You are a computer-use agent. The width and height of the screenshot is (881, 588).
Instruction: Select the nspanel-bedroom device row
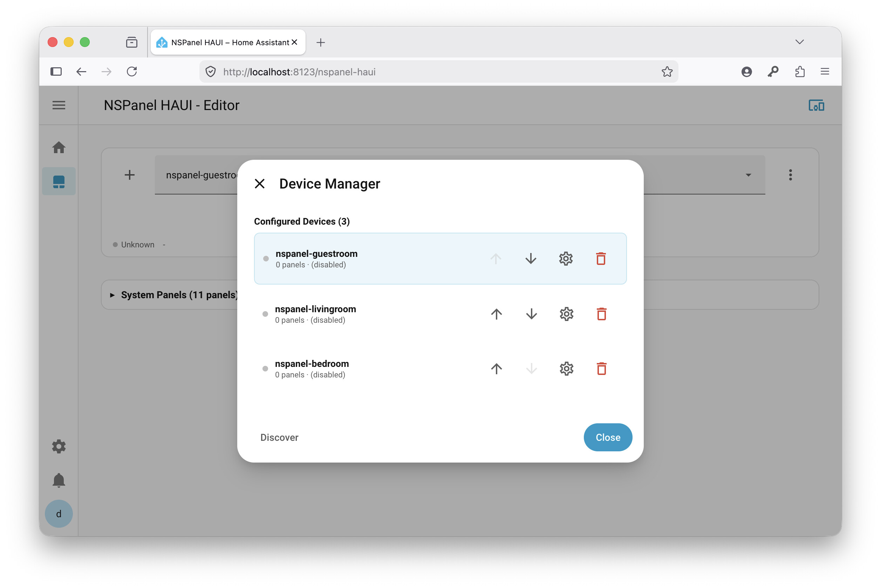[440, 369]
